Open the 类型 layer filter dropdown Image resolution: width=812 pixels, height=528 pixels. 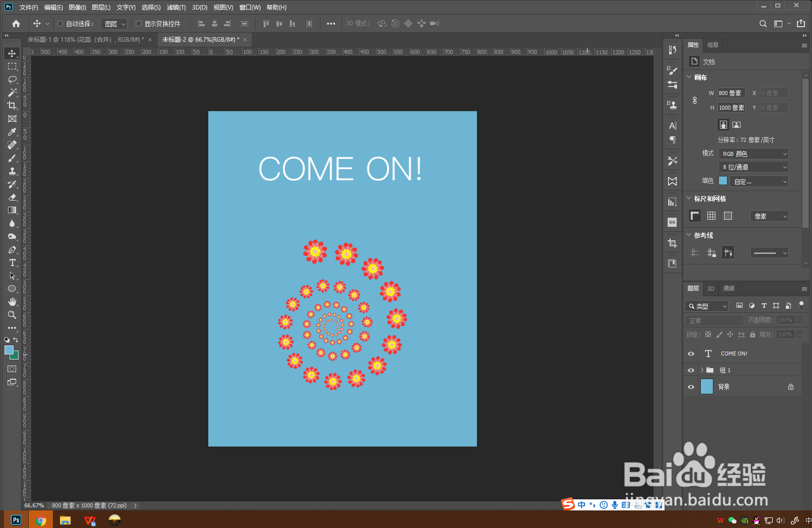[x=707, y=306]
